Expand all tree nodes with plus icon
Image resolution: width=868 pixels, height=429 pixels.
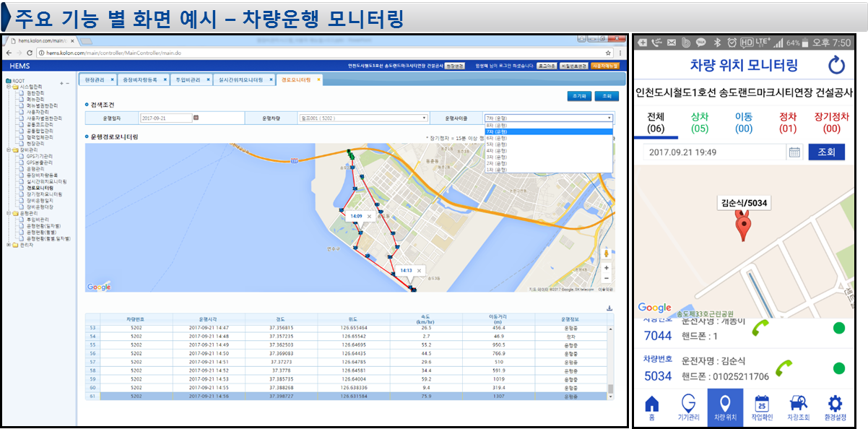61,83
